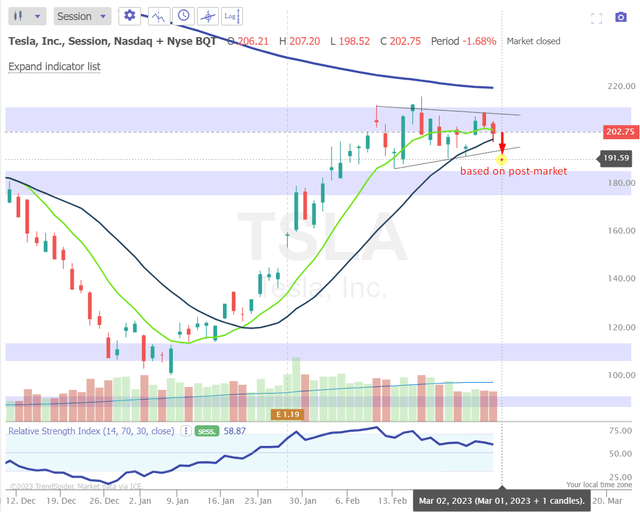This screenshot has width=640, height=512.
Task: Click the E 1.19 earnings marker
Action: coord(287,414)
